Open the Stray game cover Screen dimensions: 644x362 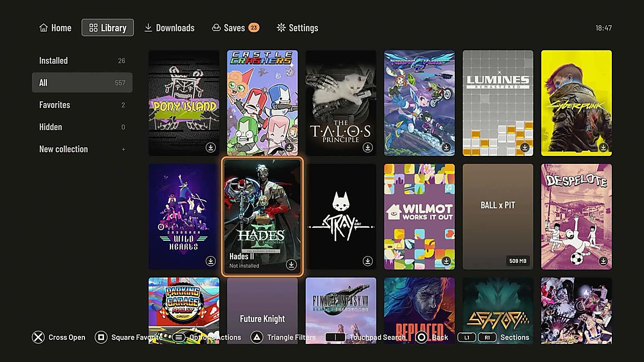pos(341,217)
